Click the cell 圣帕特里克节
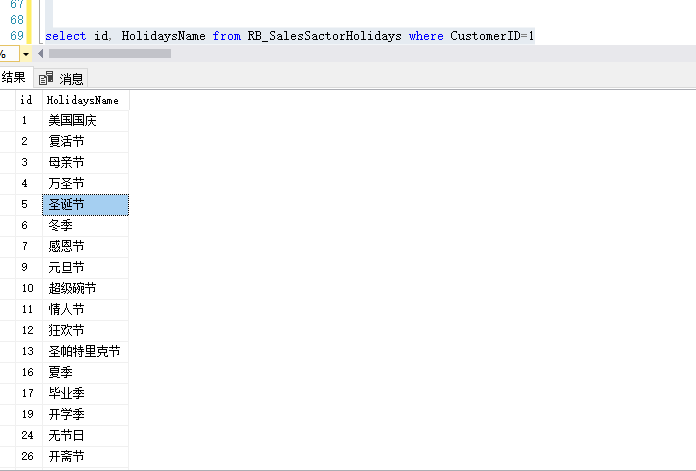 coord(86,352)
